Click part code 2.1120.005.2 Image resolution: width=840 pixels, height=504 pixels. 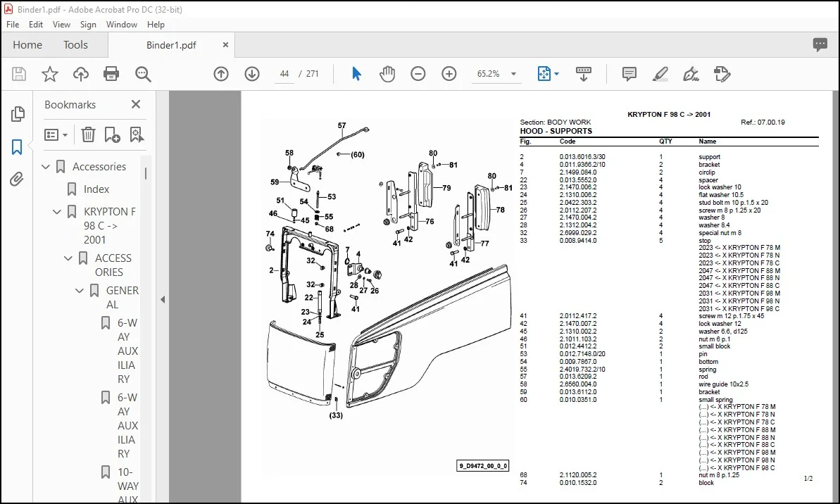click(578, 475)
